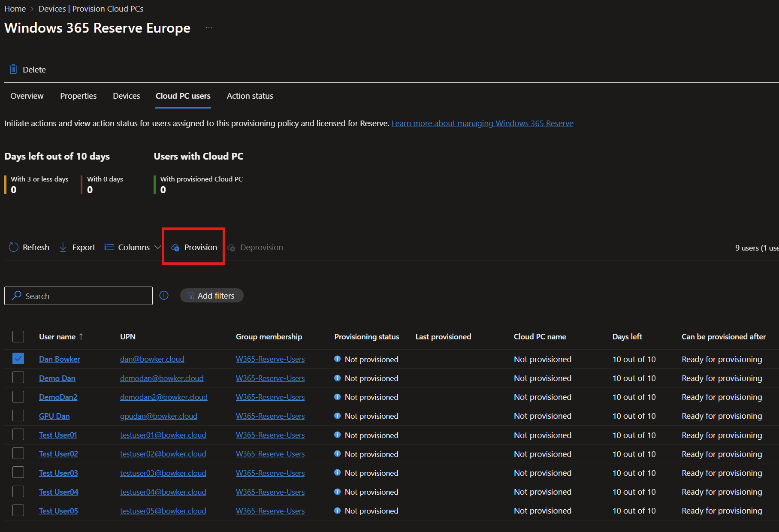Click 'Ready for provisioning' in Test User04 row
Image resolution: width=779 pixels, height=532 pixels.
click(x=722, y=492)
